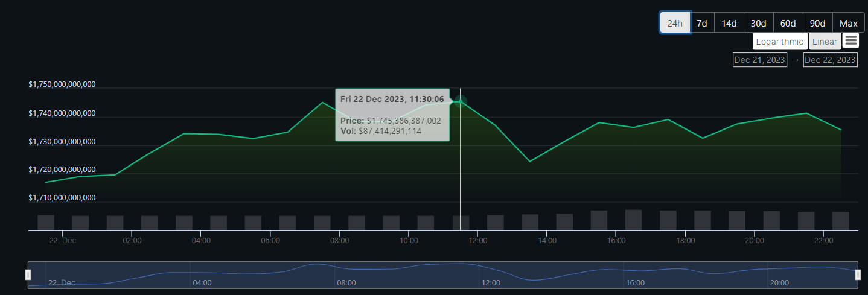This screenshot has height=295, width=868.
Task: Switch chart to 7d range
Action: click(702, 23)
